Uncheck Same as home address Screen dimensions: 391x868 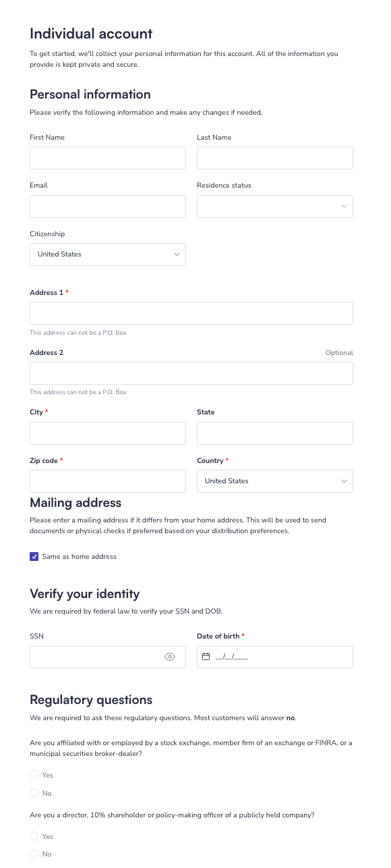[34, 557]
